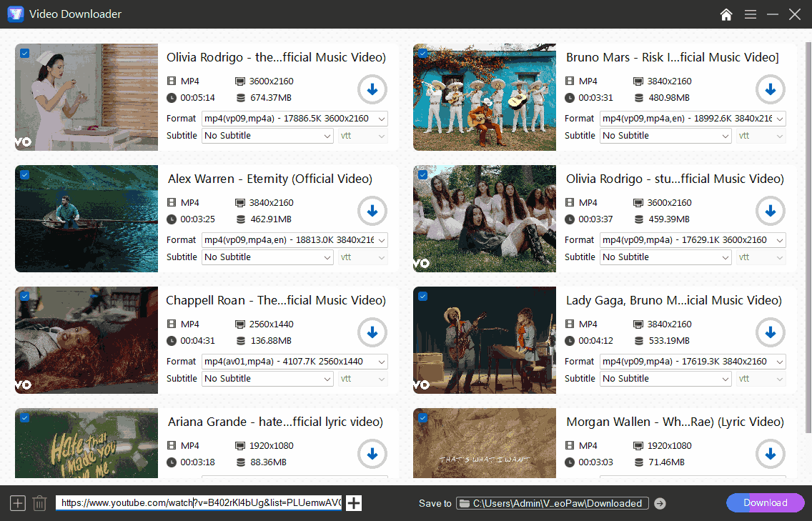This screenshot has height=521, width=812.
Task: Click title starting 'Lady Gaga, Bruno M'
Action: click(674, 300)
